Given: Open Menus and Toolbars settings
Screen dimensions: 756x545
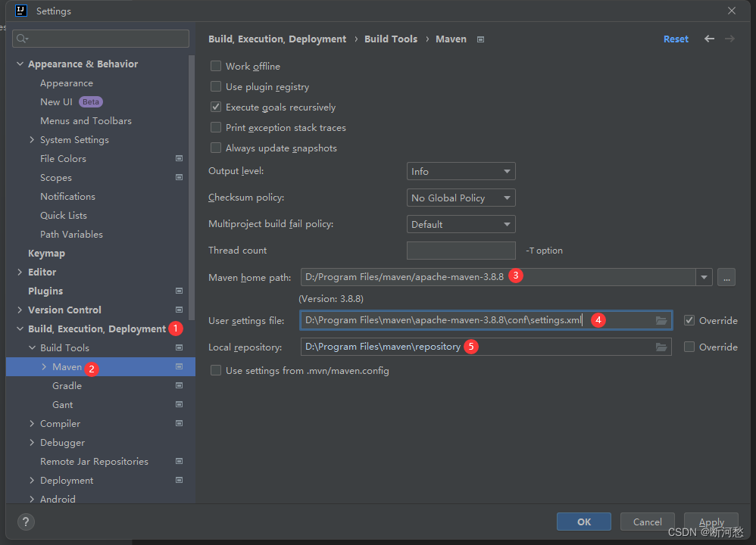Looking at the screenshot, I should coord(86,121).
